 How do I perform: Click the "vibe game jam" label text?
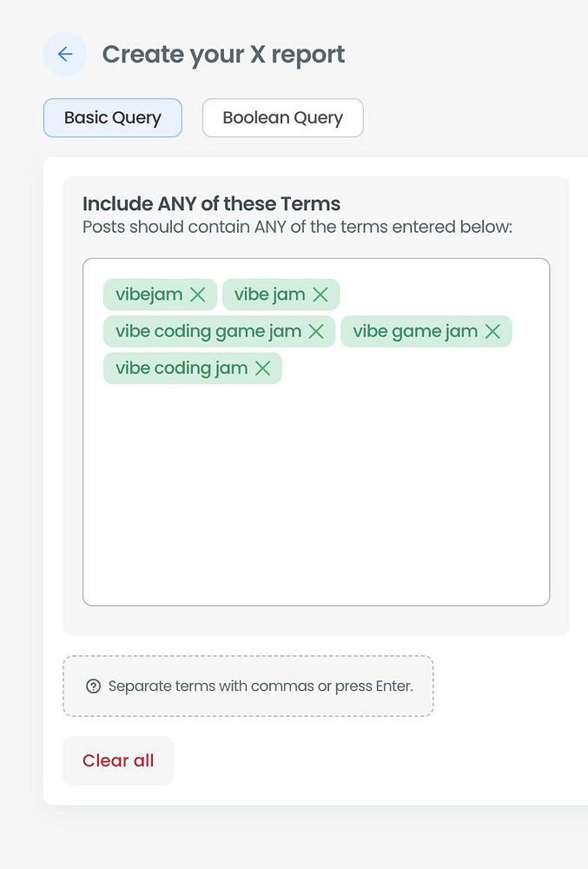tap(415, 331)
